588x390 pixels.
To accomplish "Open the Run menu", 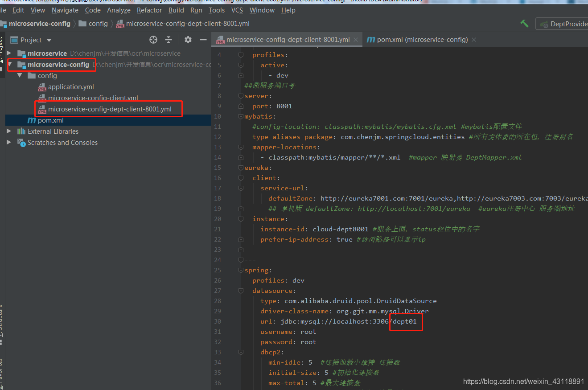I will click(196, 10).
